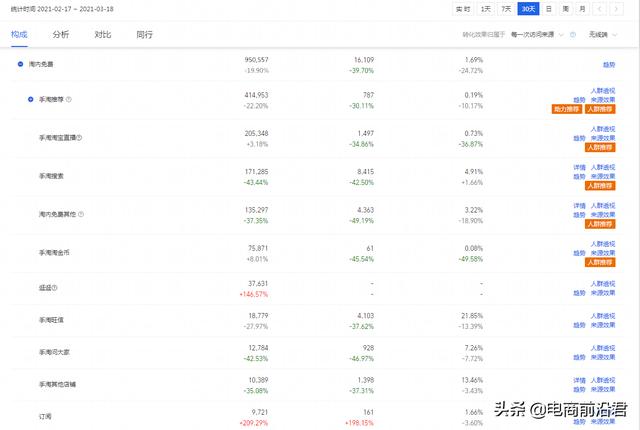Click the +146.57% change value
This screenshot has height=430, width=640.
pos(253,294)
